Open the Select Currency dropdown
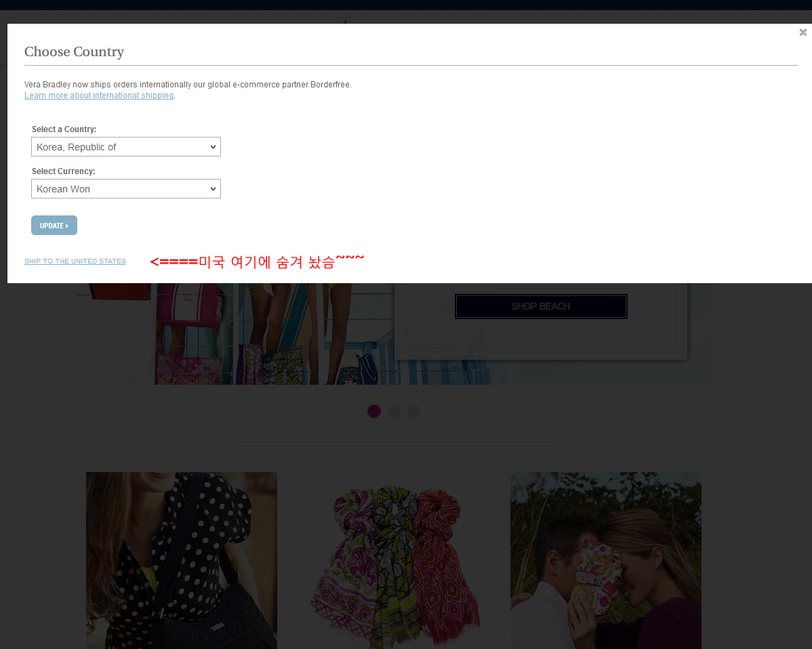This screenshot has width=812, height=649. coord(126,189)
